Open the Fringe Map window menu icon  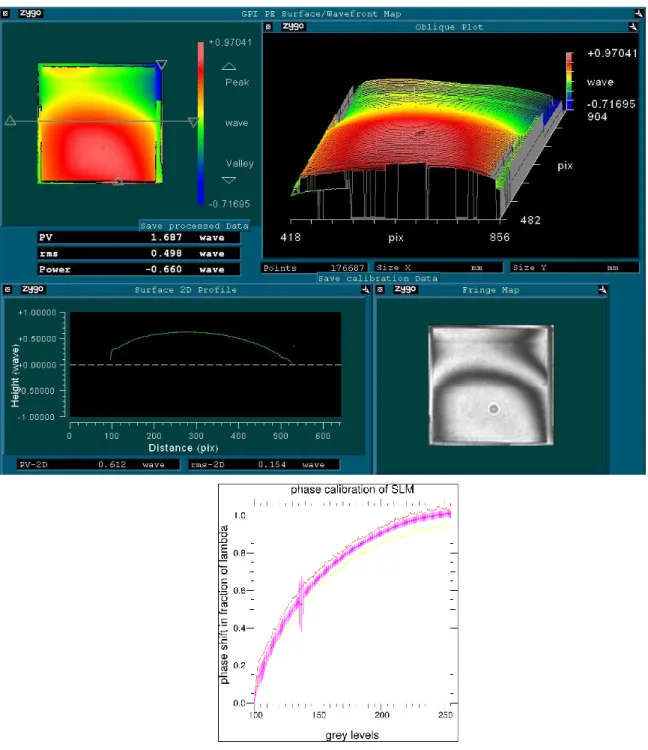pos(380,289)
